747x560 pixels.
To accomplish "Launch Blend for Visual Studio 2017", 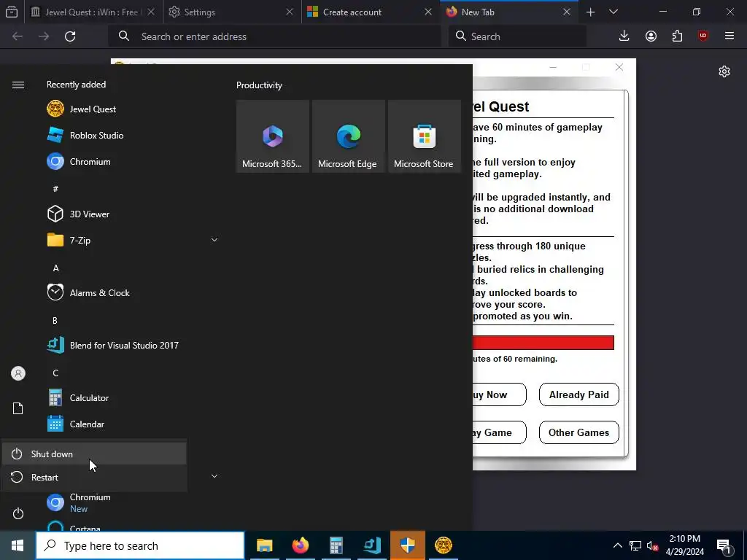I will pyautogui.click(x=112, y=345).
